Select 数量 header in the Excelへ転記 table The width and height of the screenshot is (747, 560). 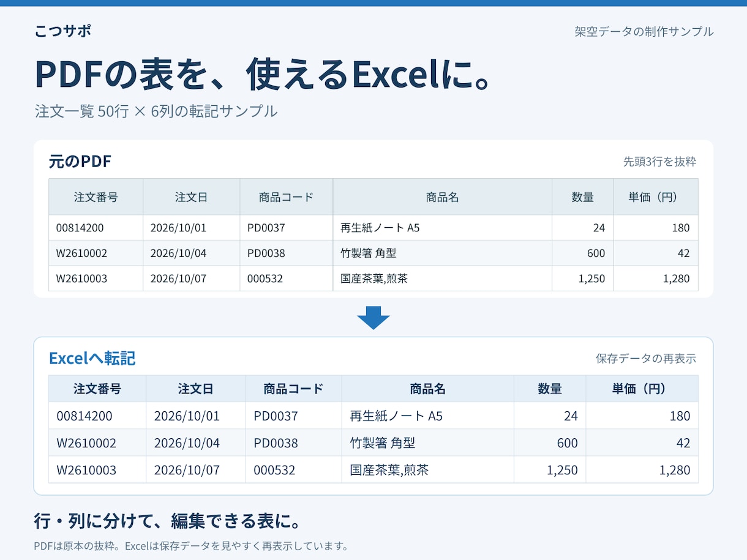tap(550, 389)
